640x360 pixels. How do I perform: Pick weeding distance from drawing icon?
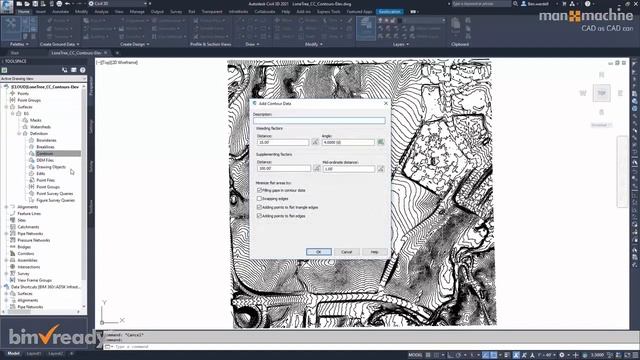point(315,142)
